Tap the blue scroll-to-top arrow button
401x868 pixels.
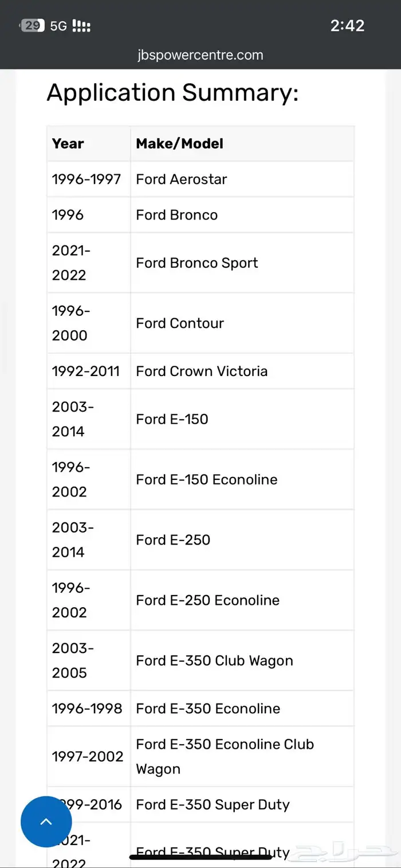click(x=46, y=822)
